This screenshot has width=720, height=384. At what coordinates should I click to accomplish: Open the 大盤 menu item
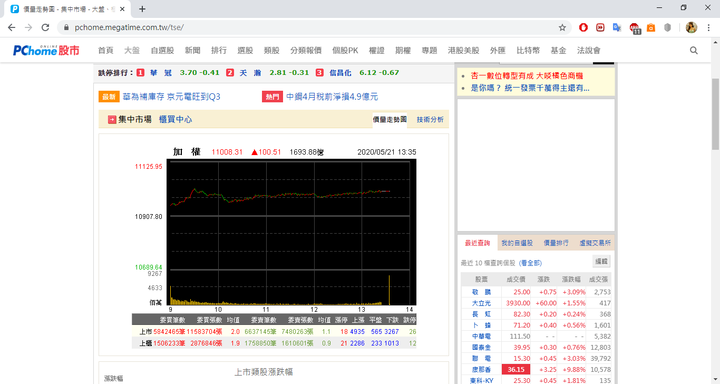click(x=132, y=51)
